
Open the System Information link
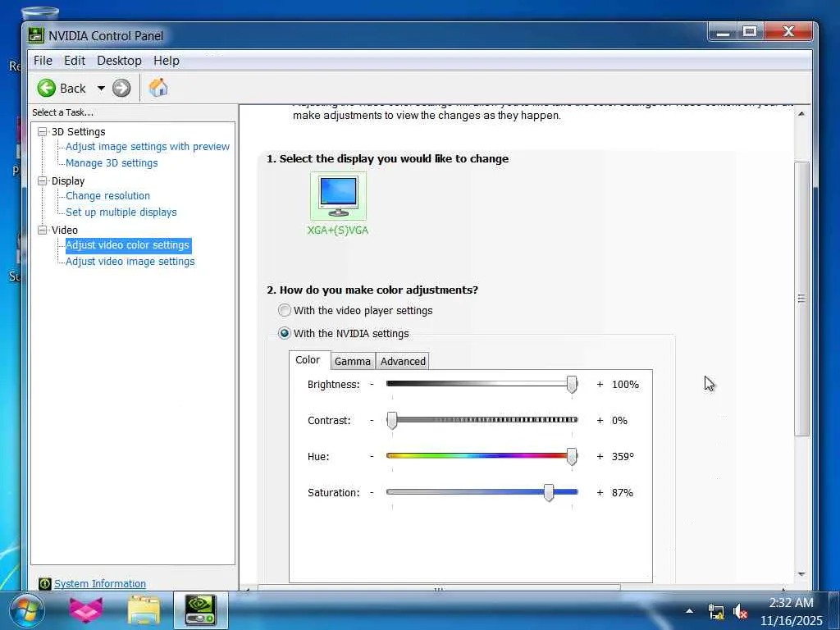click(x=100, y=583)
